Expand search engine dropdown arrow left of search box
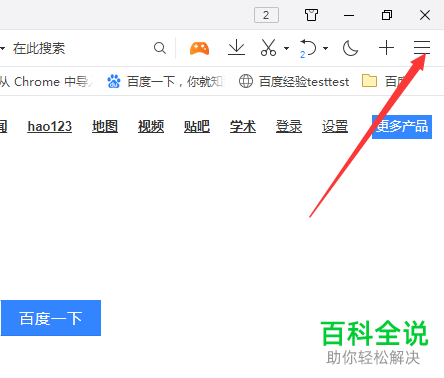The width and height of the screenshot is (444, 378). 3,48
